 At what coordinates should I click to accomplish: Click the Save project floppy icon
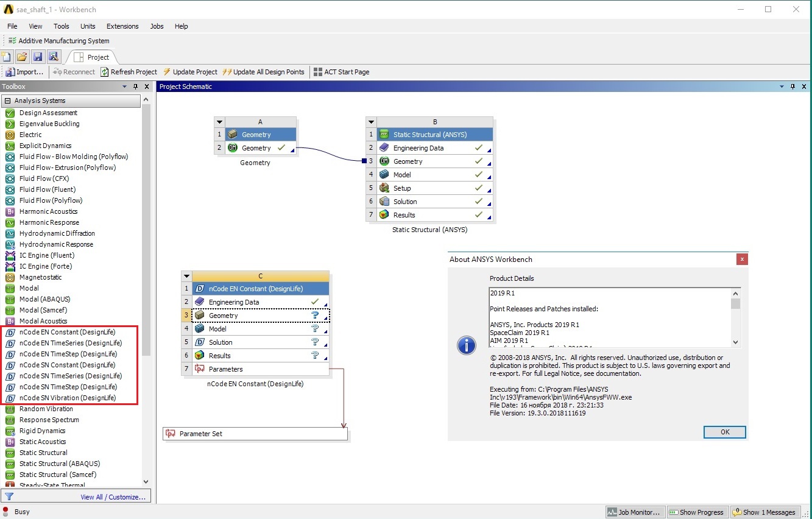[x=38, y=57]
